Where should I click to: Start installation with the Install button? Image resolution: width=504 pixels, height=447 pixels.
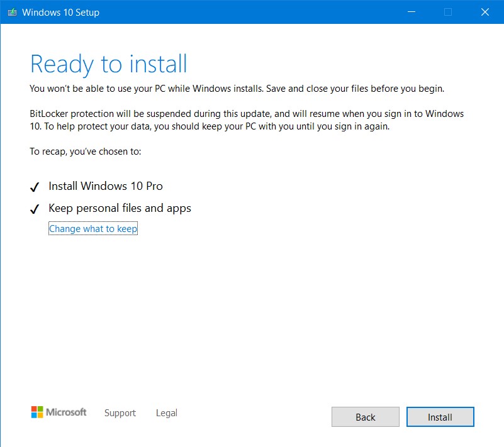click(x=440, y=417)
